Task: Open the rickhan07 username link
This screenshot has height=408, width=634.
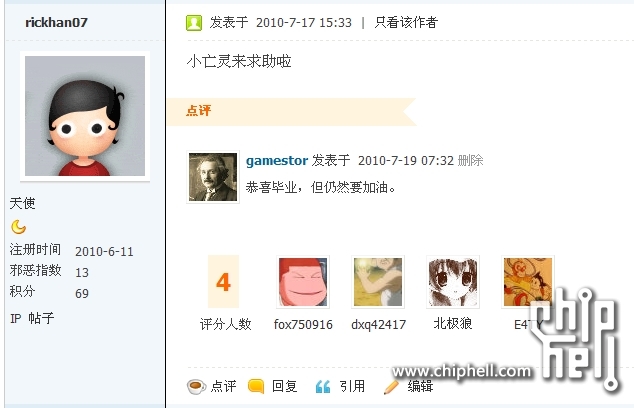Action: pyautogui.click(x=56, y=22)
